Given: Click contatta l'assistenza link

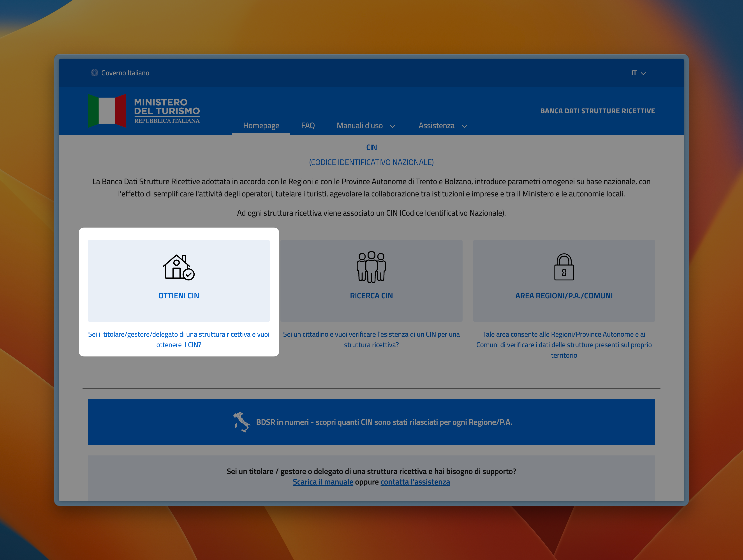Looking at the screenshot, I should pos(415,482).
